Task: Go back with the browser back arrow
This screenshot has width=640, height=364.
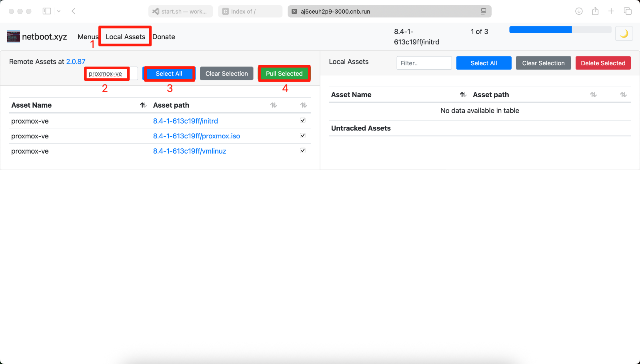Action: (x=74, y=11)
